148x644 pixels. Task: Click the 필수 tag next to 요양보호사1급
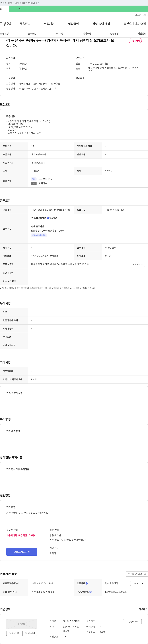pos(34,179)
